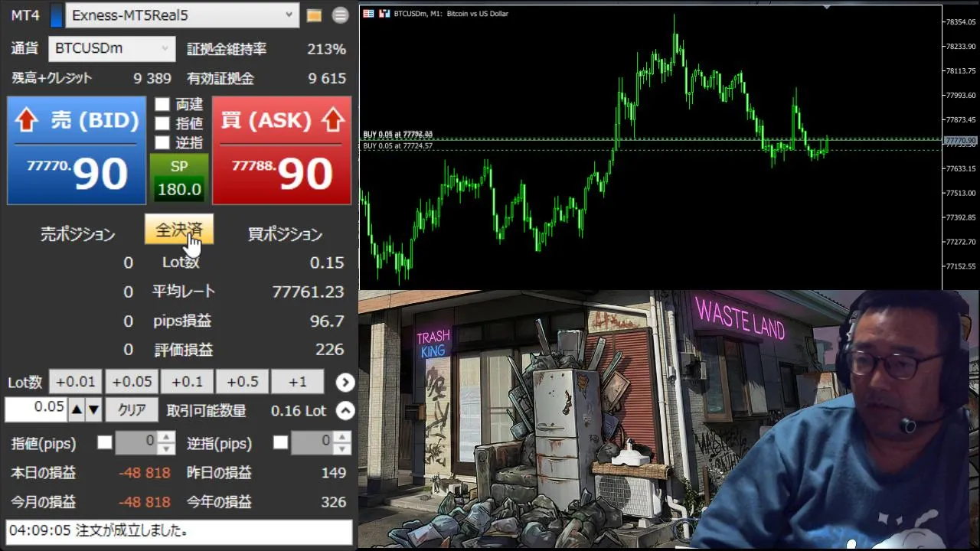980x551 pixels.
Task: Click the 昨日の損益 value 149
Action: 334,473
